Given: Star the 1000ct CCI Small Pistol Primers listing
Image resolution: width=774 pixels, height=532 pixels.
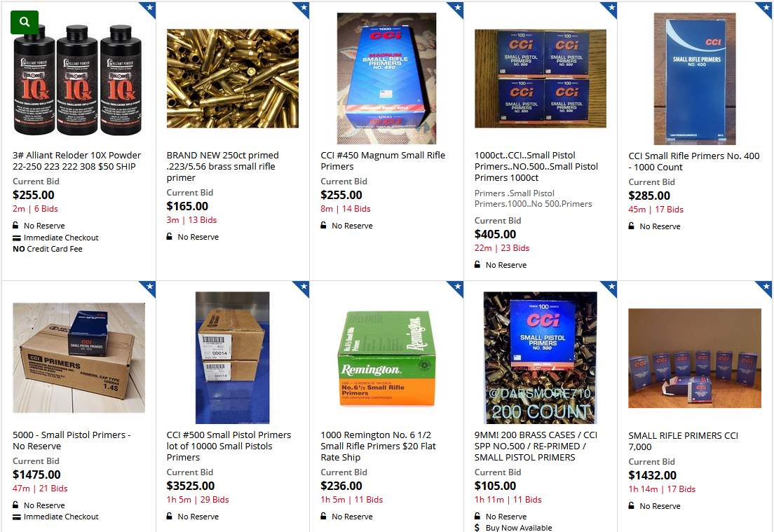Looking at the screenshot, I should click(x=610, y=9).
